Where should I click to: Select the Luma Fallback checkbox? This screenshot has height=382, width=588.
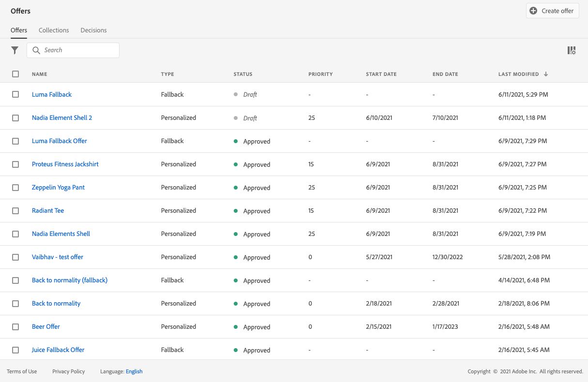coord(15,94)
